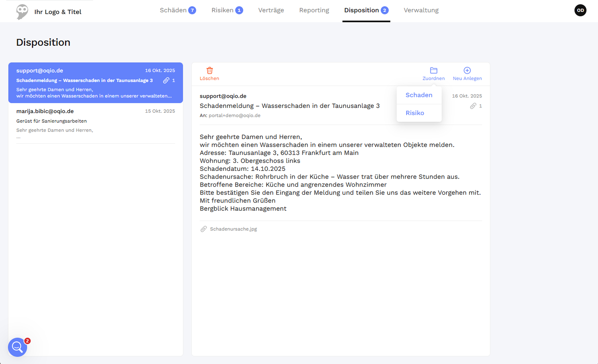Open the Zuordnen folder icon

[x=433, y=71]
